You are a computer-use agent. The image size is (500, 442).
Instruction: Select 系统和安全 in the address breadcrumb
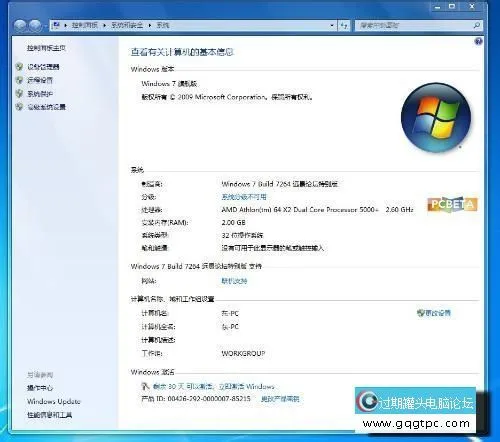coord(127,25)
